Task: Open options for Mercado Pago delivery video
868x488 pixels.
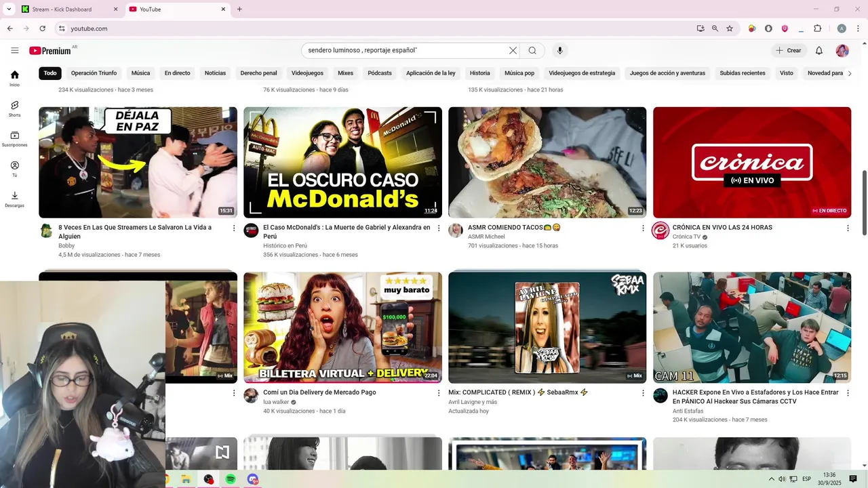Action: click(x=439, y=393)
